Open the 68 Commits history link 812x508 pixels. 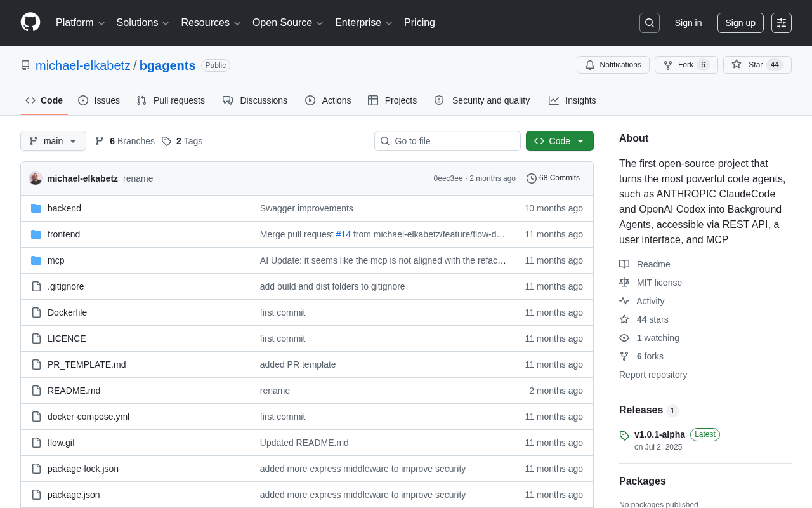click(553, 178)
